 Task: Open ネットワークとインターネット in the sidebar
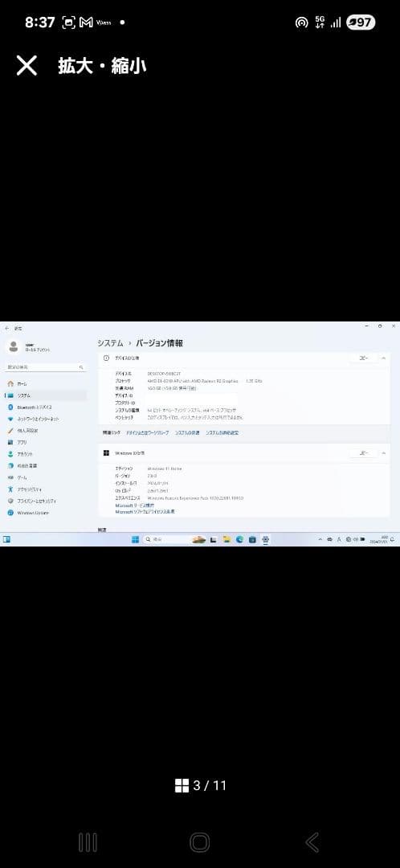click(45, 419)
